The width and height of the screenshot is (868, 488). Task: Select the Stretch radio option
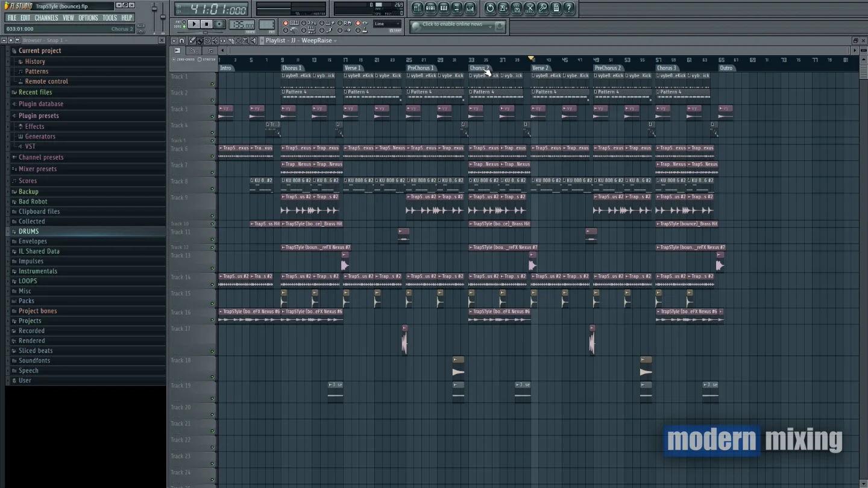200,60
